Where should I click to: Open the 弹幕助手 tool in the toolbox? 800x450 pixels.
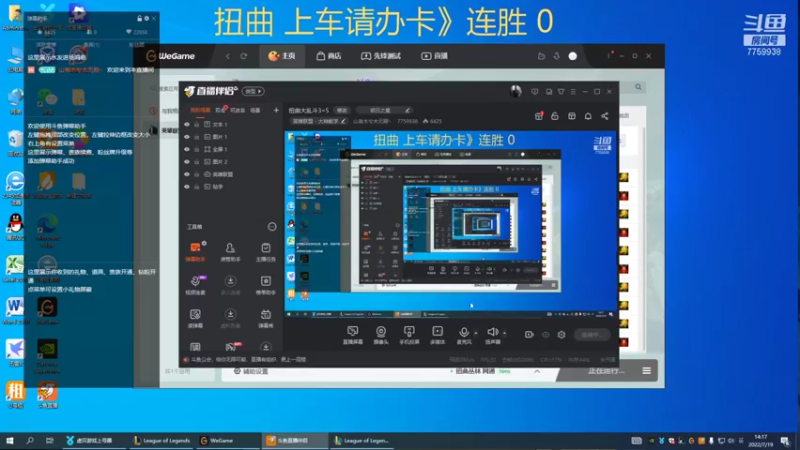195,252
